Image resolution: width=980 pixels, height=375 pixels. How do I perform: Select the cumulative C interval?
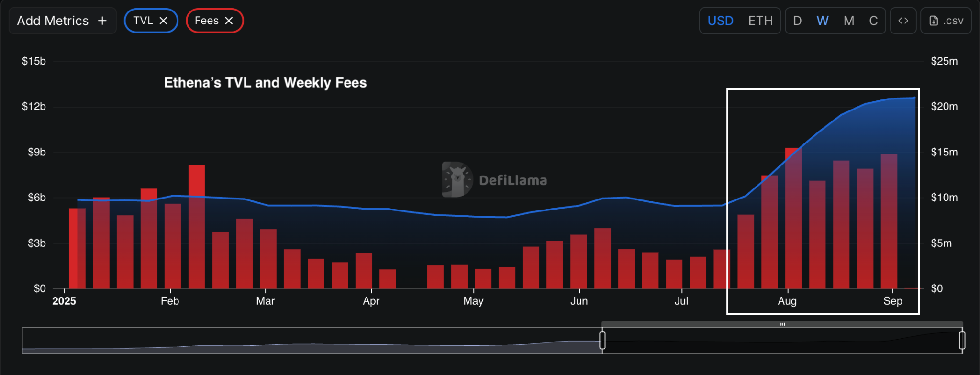click(873, 21)
